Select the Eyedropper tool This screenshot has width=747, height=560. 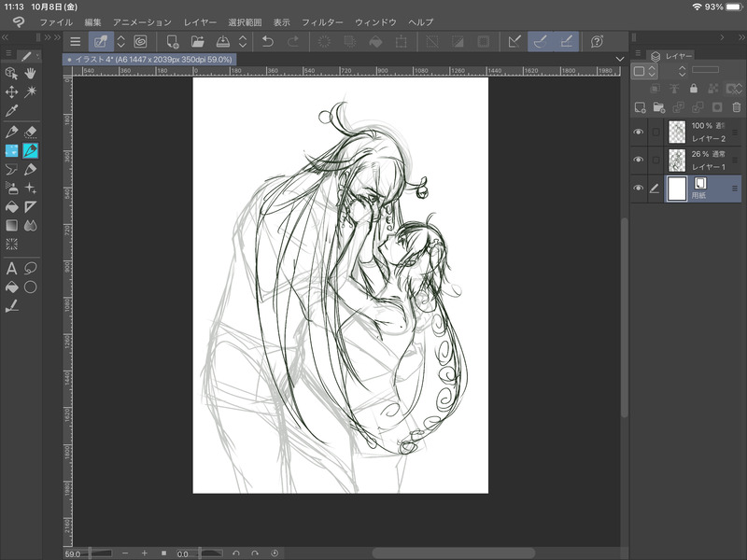tap(12, 111)
